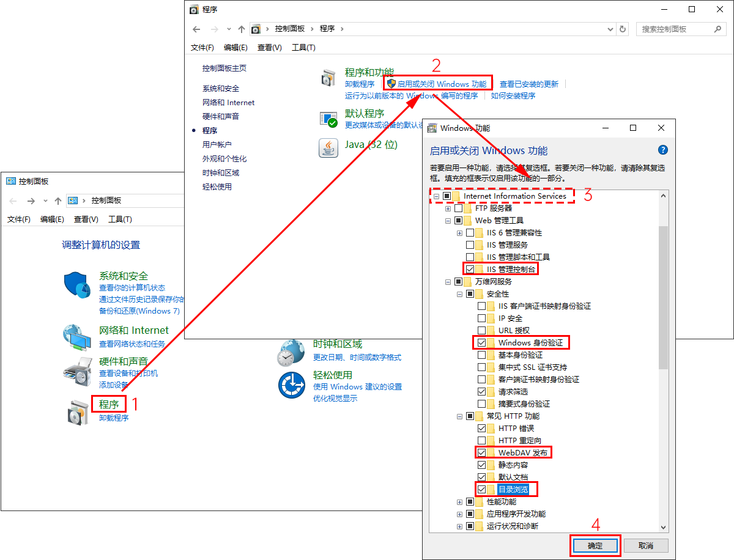Expand the FTP 服务器 node
The height and width of the screenshot is (560, 734).
448,208
